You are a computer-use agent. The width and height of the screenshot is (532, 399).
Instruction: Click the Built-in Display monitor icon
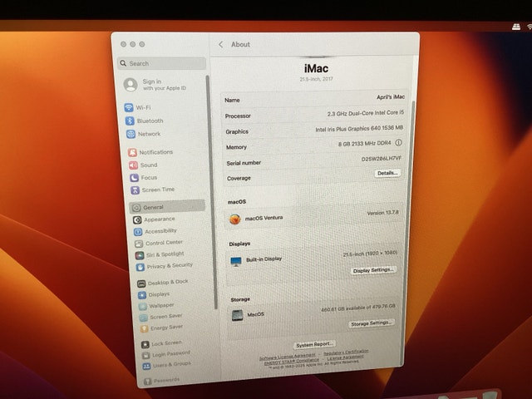pyautogui.click(x=236, y=261)
